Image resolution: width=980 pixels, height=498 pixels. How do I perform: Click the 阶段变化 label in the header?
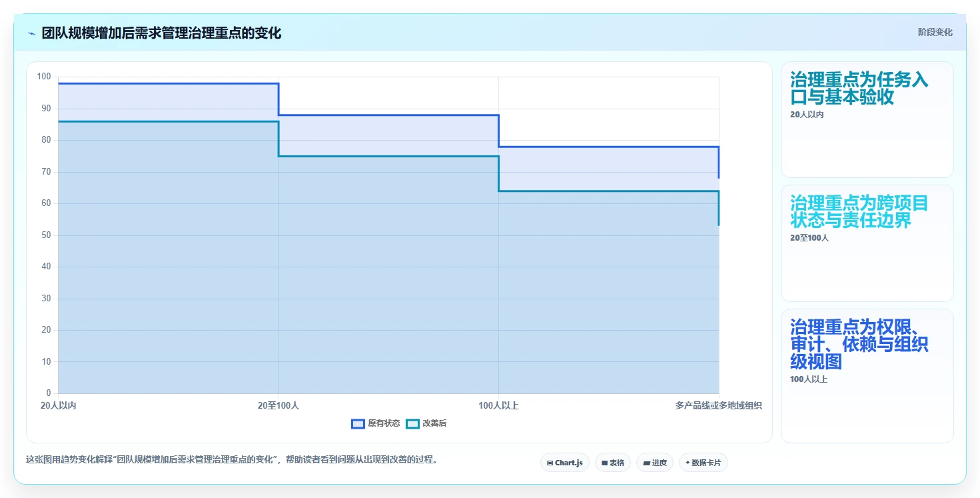[x=935, y=32]
